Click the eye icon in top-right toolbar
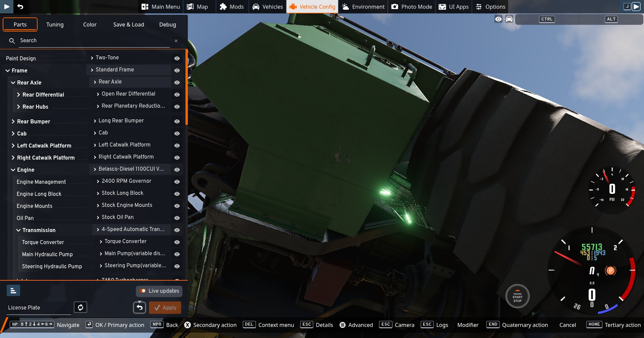Image resolution: width=644 pixels, height=338 pixels. click(498, 19)
